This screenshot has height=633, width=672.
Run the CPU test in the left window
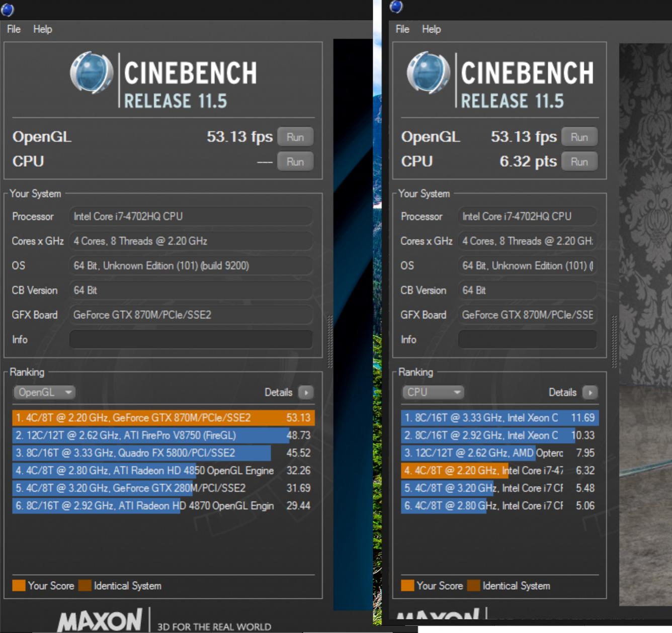click(295, 161)
